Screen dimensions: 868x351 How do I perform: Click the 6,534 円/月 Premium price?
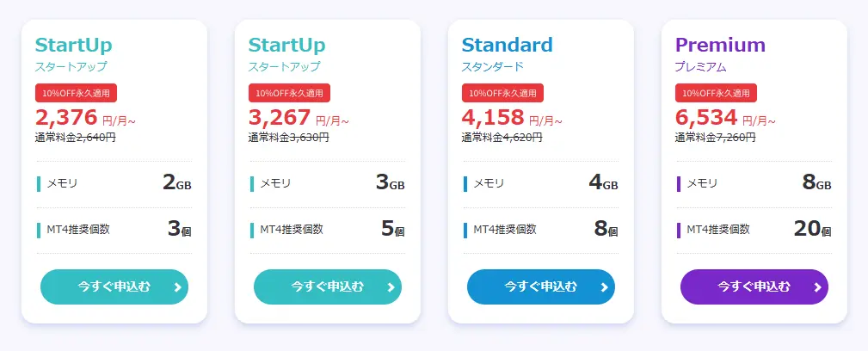coord(725,118)
